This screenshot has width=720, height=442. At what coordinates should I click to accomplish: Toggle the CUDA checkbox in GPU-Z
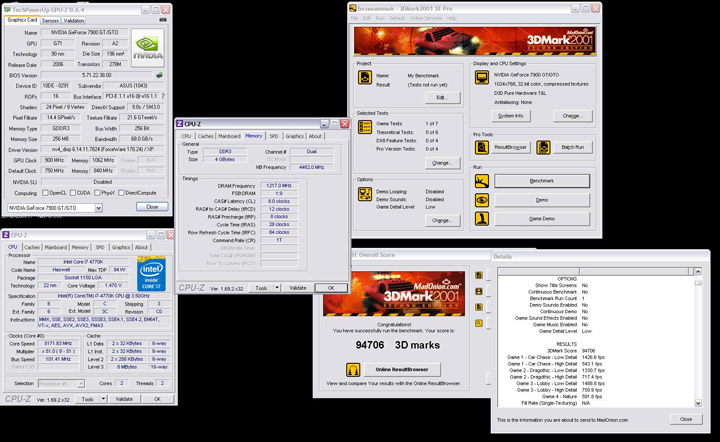[x=73, y=193]
